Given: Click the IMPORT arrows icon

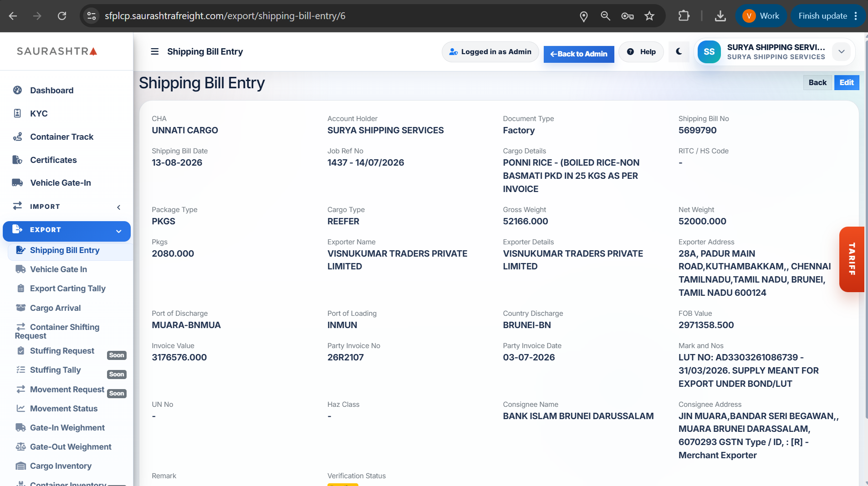Looking at the screenshot, I should pyautogui.click(x=17, y=206).
